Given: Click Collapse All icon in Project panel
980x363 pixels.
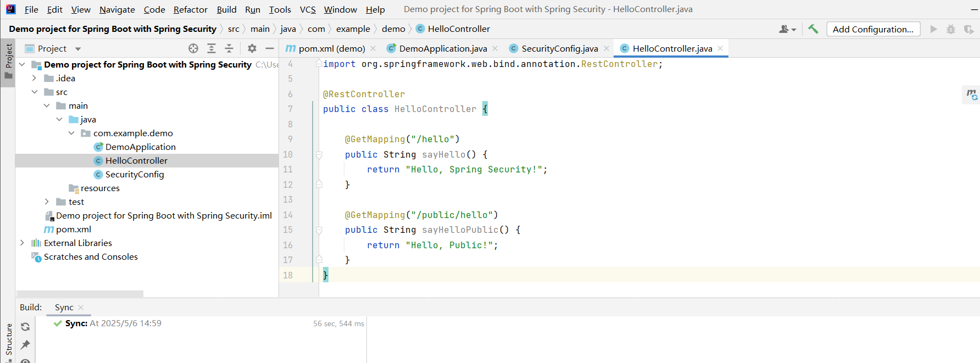Looking at the screenshot, I should (x=229, y=48).
